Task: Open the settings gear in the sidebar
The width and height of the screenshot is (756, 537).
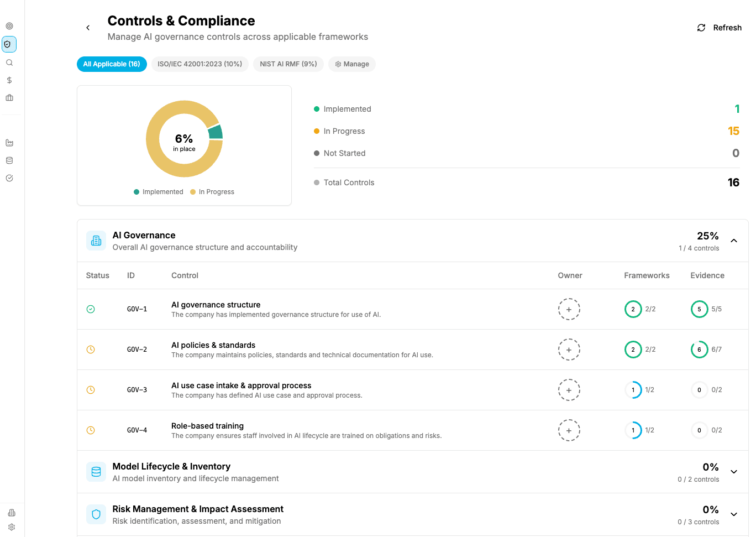Action: tap(12, 527)
